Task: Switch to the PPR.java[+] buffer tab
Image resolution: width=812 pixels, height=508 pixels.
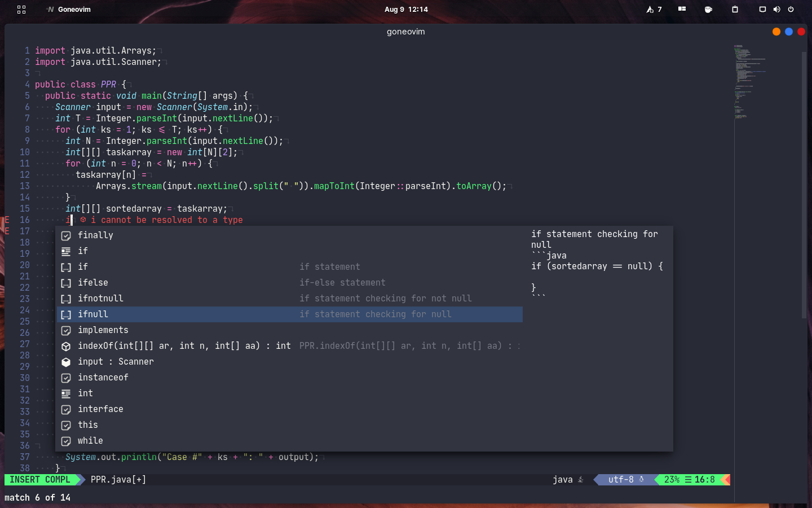Action: pyautogui.click(x=118, y=480)
